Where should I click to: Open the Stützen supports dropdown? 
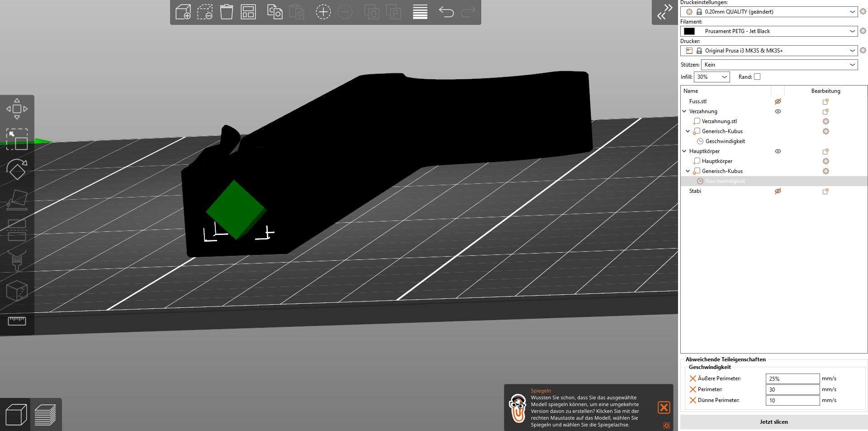click(x=779, y=65)
